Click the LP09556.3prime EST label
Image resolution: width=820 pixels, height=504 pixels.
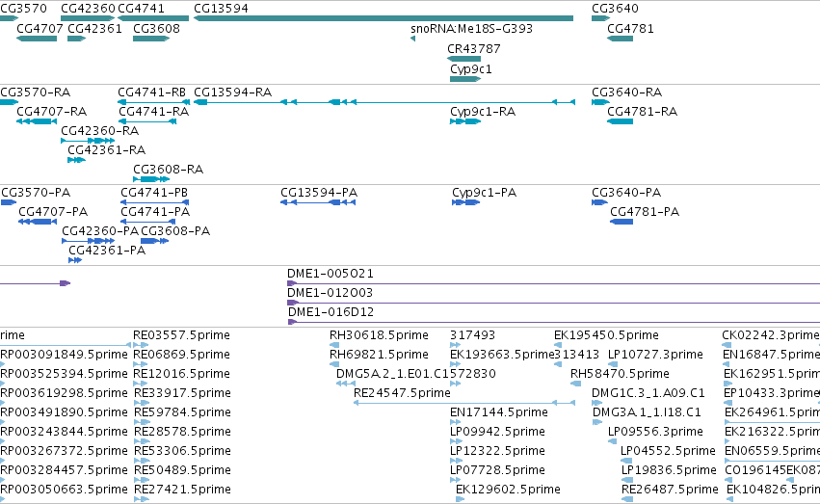(655, 433)
